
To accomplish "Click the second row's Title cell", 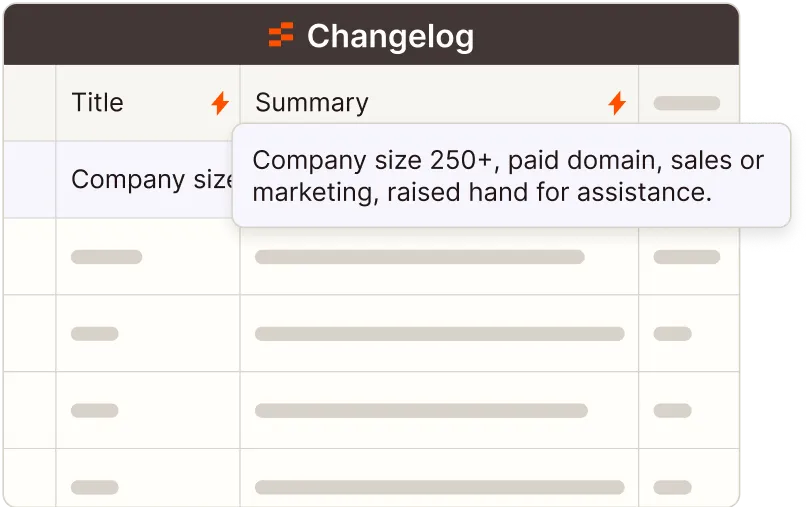I will (x=148, y=257).
